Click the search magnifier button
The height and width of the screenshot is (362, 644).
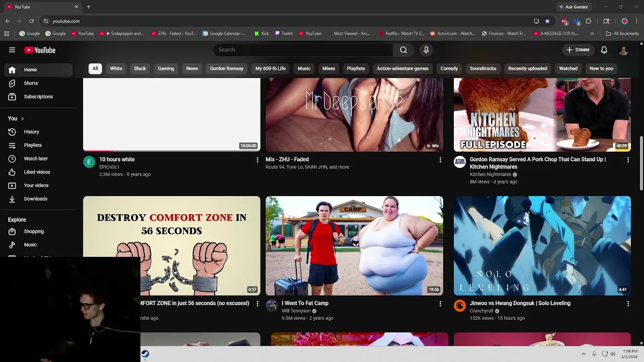(404, 50)
